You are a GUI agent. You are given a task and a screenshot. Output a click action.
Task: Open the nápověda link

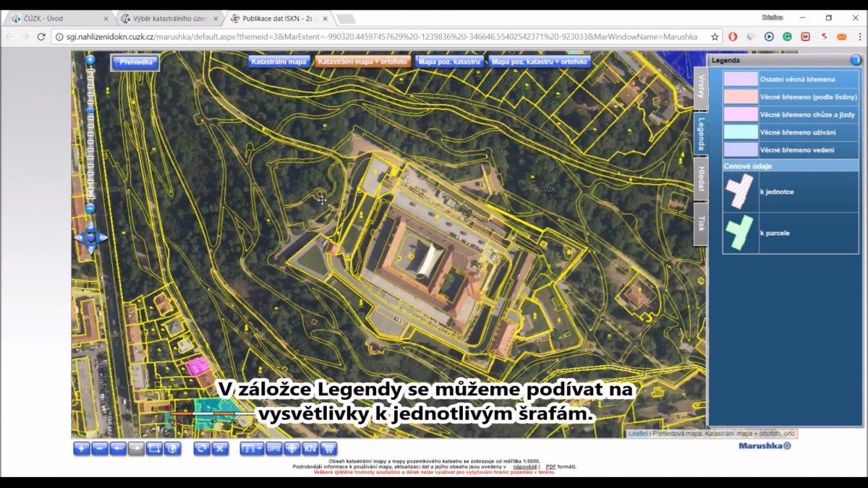point(526,467)
